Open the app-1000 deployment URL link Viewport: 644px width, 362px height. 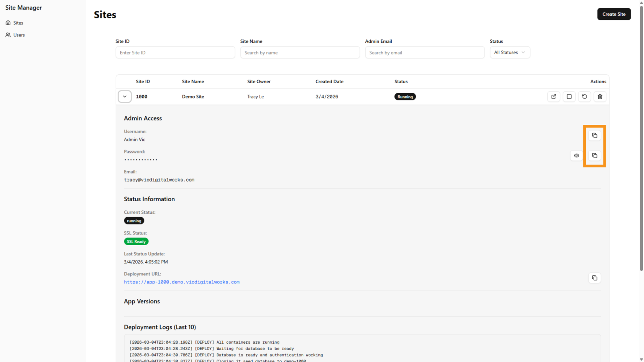click(181, 282)
